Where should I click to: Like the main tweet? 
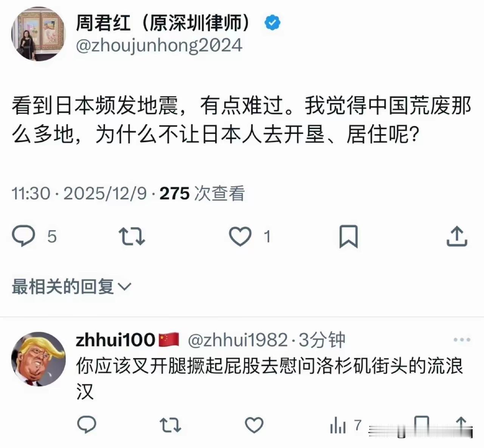(240, 237)
